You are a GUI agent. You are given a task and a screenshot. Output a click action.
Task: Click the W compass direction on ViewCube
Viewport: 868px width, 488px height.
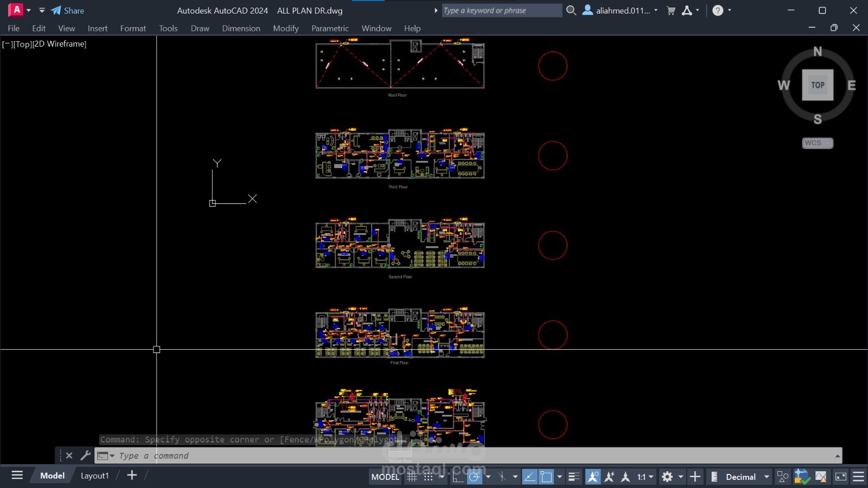pos(783,85)
